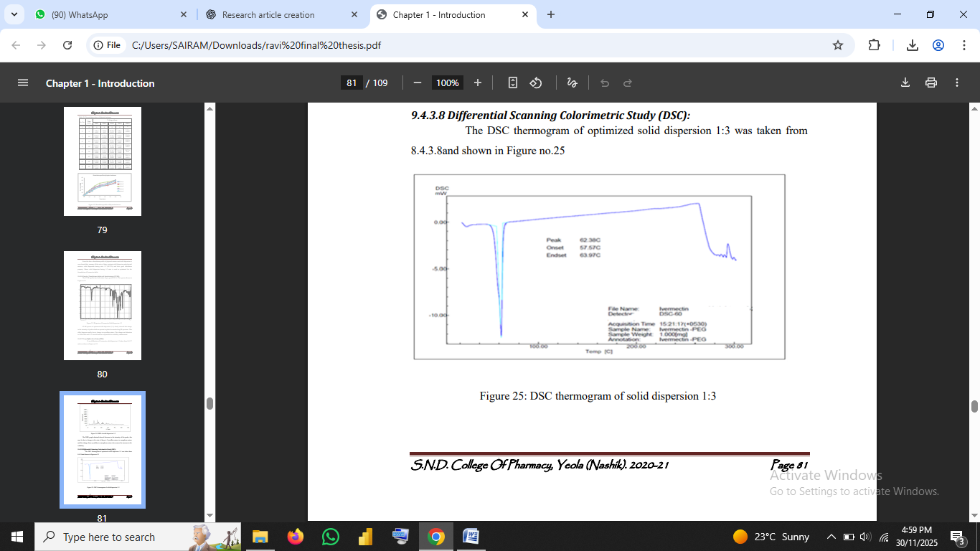Open the Chrome extensions puzzle icon
The height and width of the screenshot is (551, 980).
click(874, 45)
